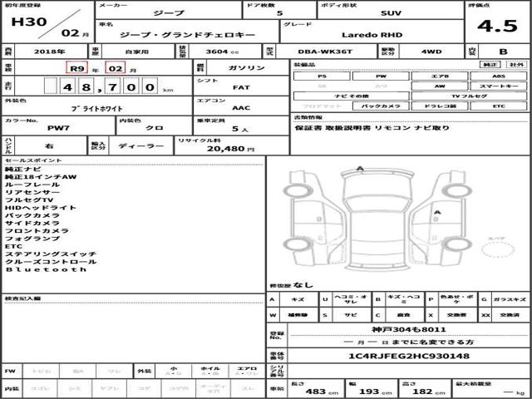This screenshot has height=399, width=532.
Task: Click the PW equipment box
Action: pyautogui.click(x=381, y=76)
